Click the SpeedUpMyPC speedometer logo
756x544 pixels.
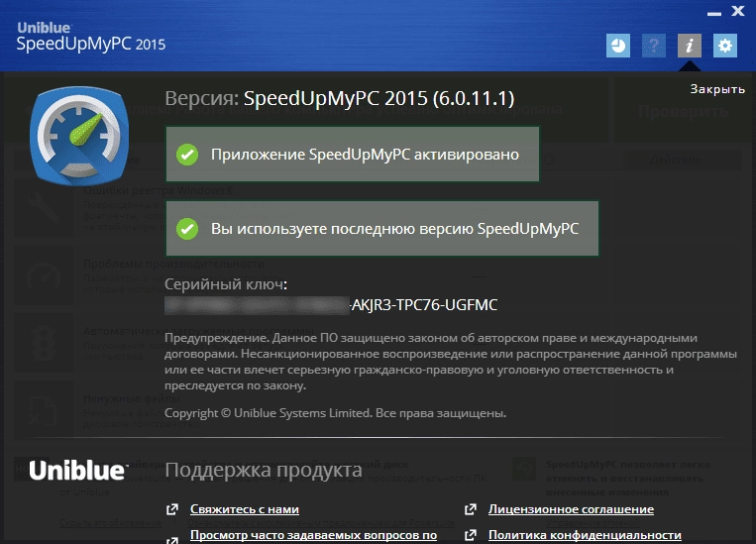click(x=79, y=136)
